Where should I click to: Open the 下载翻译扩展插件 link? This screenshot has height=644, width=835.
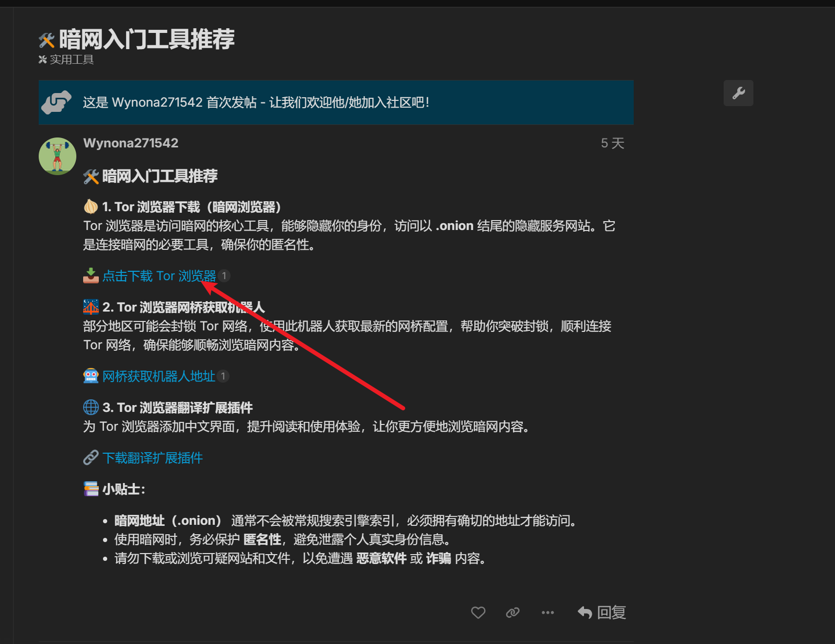click(x=152, y=458)
